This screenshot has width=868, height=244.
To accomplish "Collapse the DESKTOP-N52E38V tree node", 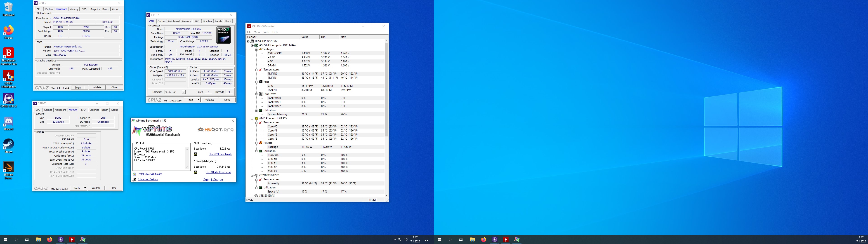I will 248,41.
